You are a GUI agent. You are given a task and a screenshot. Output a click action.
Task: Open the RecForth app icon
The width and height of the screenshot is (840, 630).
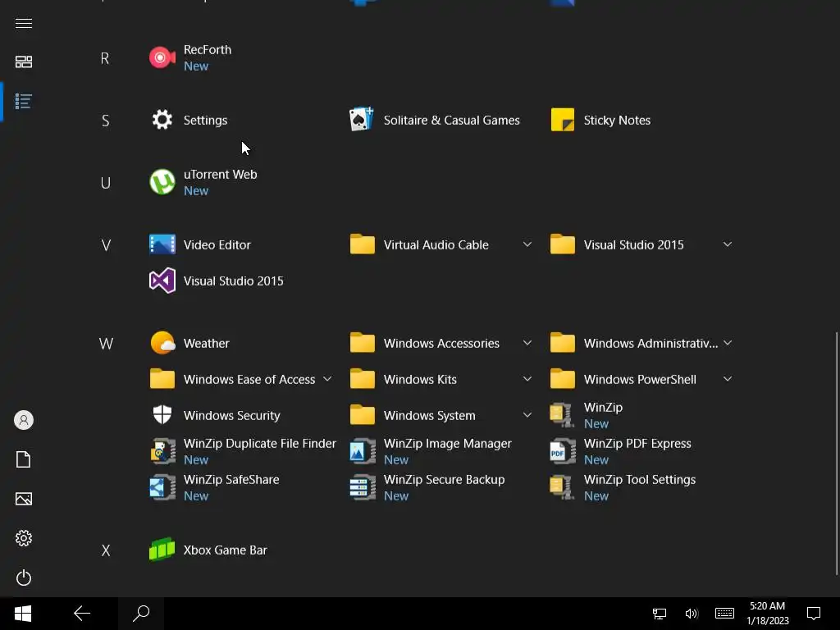click(162, 58)
